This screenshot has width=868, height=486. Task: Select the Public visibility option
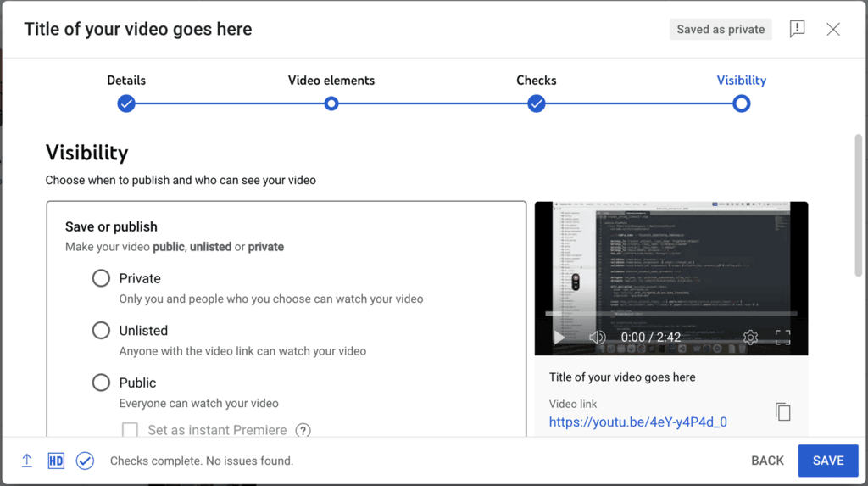(101, 383)
